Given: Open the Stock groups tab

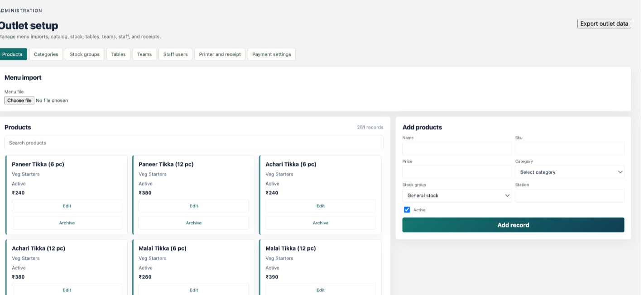Looking at the screenshot, I should pos(85,54).
